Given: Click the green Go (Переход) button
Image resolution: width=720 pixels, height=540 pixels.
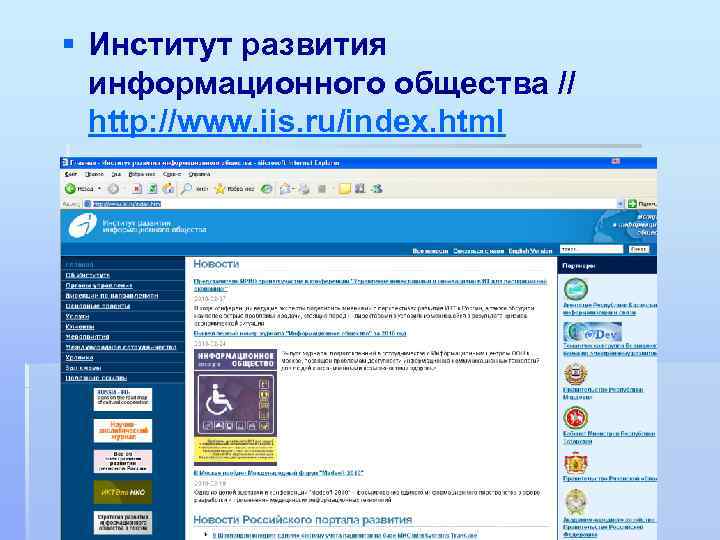Looking at the screenshot, I should [x=642, y=203].
